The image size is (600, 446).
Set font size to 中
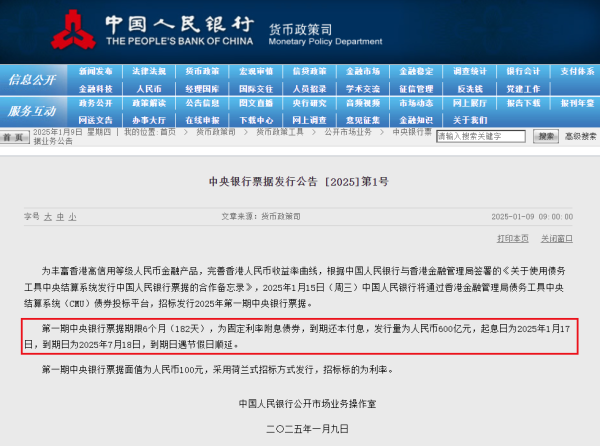pos(60,217)
